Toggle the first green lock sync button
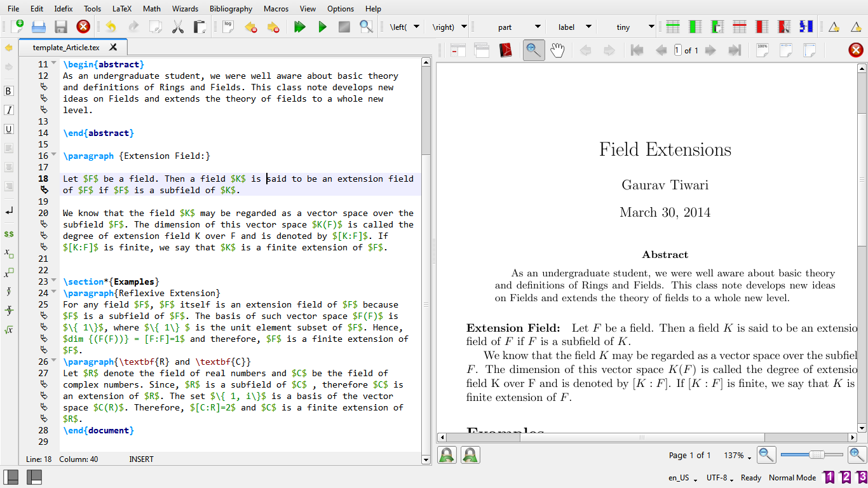The image size is (868, 488). 447,455
